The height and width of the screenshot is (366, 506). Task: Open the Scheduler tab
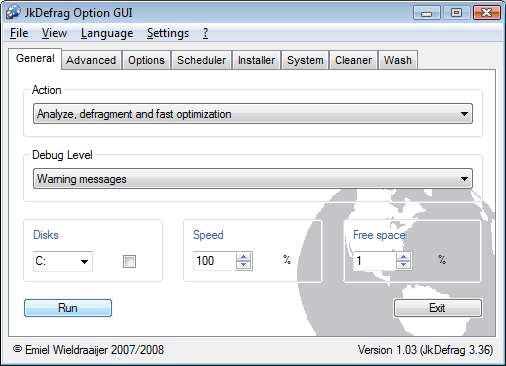tap(201, 60)
